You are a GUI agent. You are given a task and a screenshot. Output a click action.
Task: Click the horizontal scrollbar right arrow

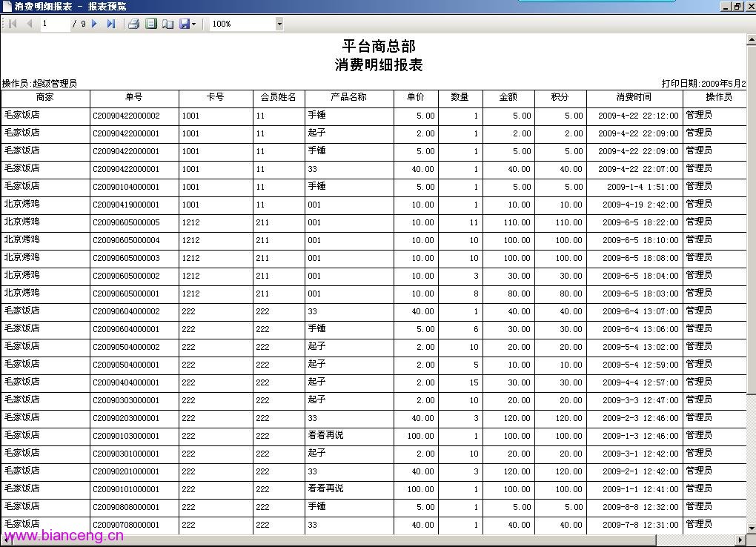click(741, 540)
